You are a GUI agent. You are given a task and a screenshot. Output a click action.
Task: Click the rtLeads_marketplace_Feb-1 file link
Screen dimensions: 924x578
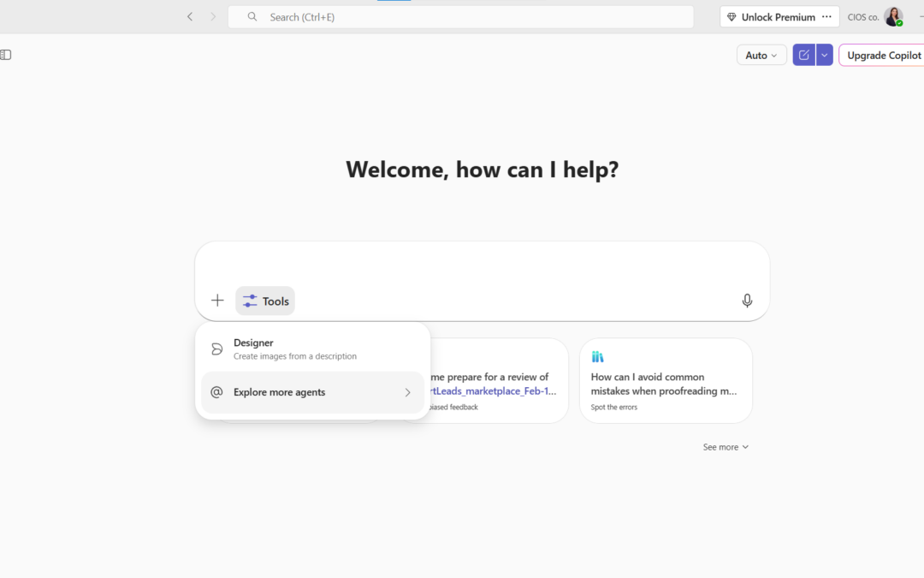[x=494, y=391]
